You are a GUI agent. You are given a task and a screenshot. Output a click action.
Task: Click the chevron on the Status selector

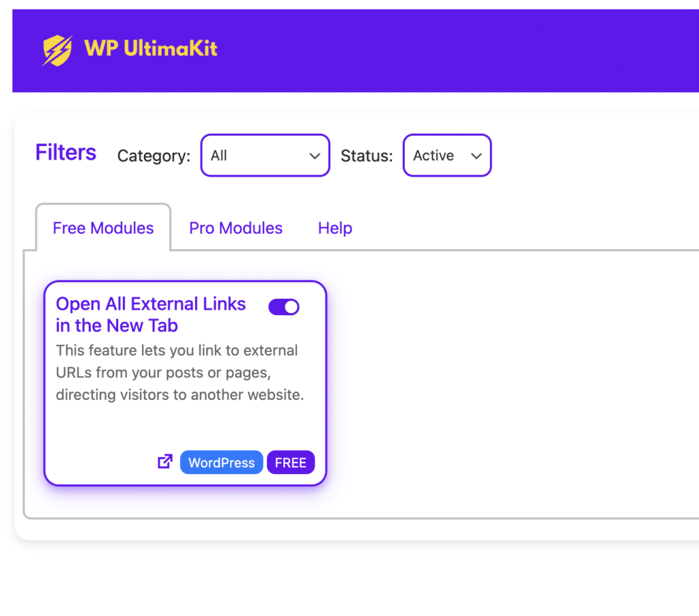(x=476, y=155)
